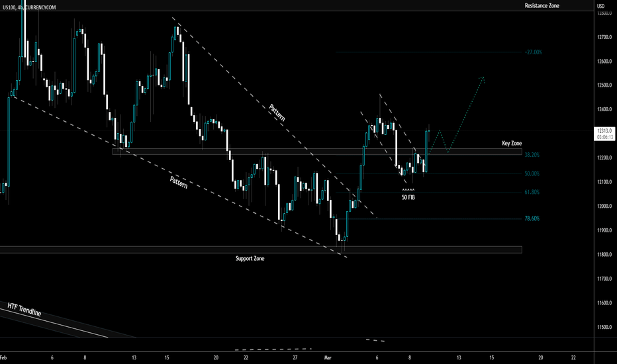Click the 12800.0 price axis value
Image resolution: width=617 pixels, height=364 pixels.
[604, 13]
